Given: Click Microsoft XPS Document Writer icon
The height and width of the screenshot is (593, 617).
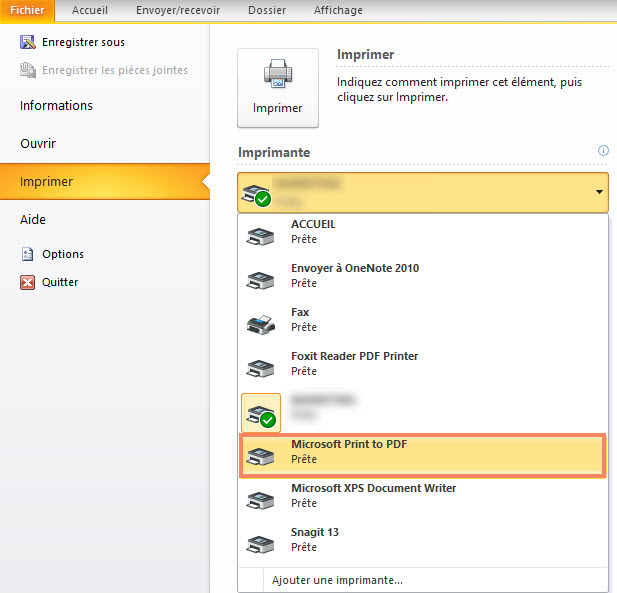Looking at the screenshot, I should (x=260, y=500).
